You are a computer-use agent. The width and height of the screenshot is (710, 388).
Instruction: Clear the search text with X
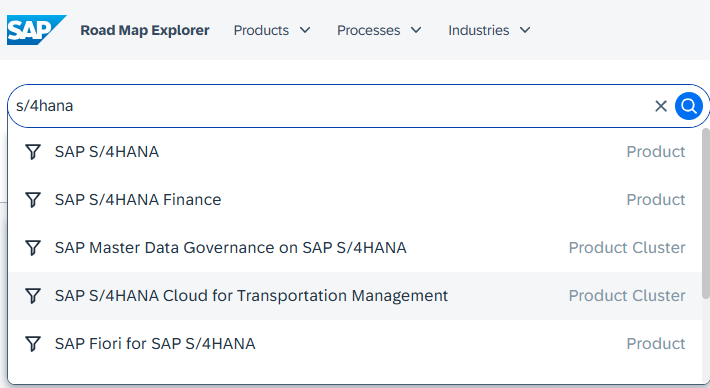pos(661,106)
